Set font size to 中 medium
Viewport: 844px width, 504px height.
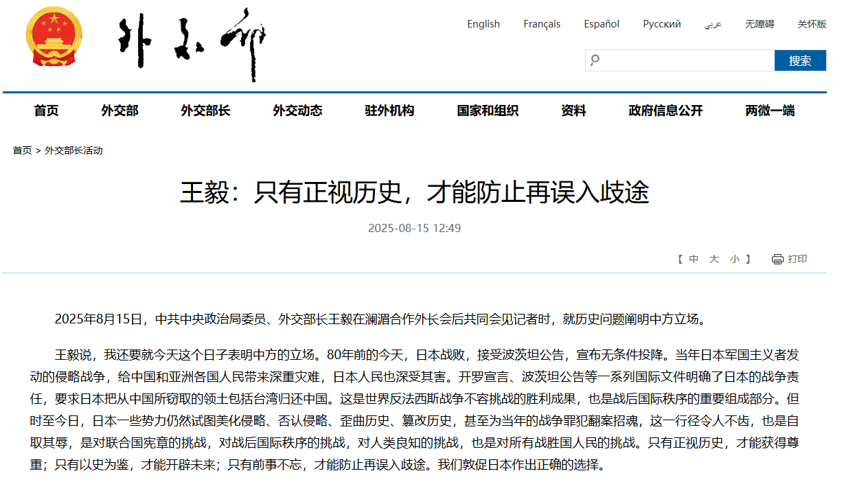pyautogui.click(x=694, y=259)
